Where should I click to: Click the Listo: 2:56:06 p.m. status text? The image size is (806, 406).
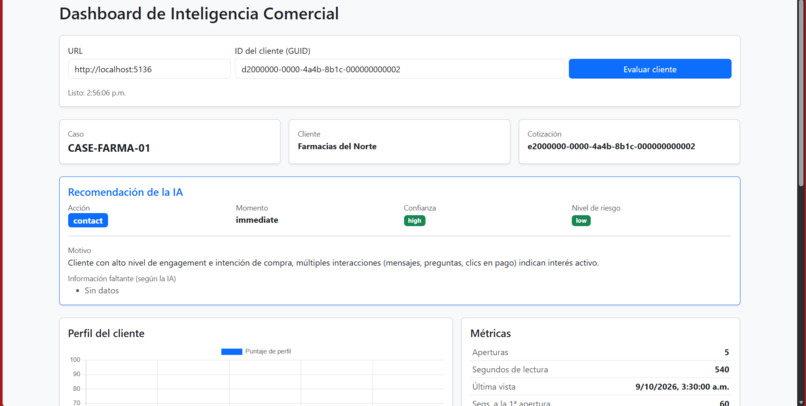[97, 93]
